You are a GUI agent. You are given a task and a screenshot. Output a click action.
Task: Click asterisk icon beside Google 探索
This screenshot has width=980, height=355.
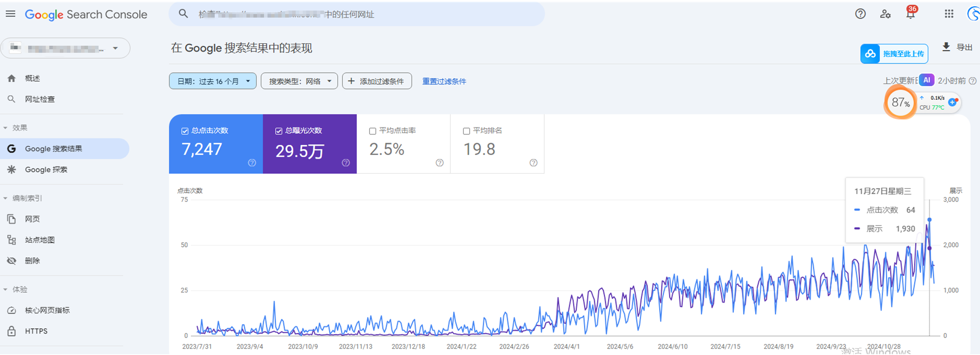[x=11, y=169]
